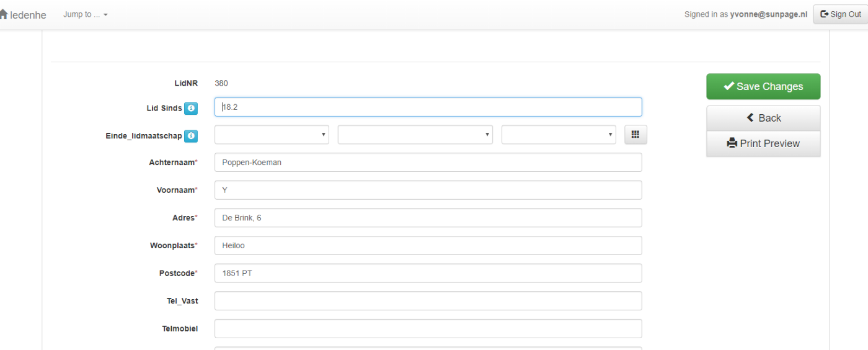
Task: Click the Voornaam label
Action: click(x=177, y=191)
